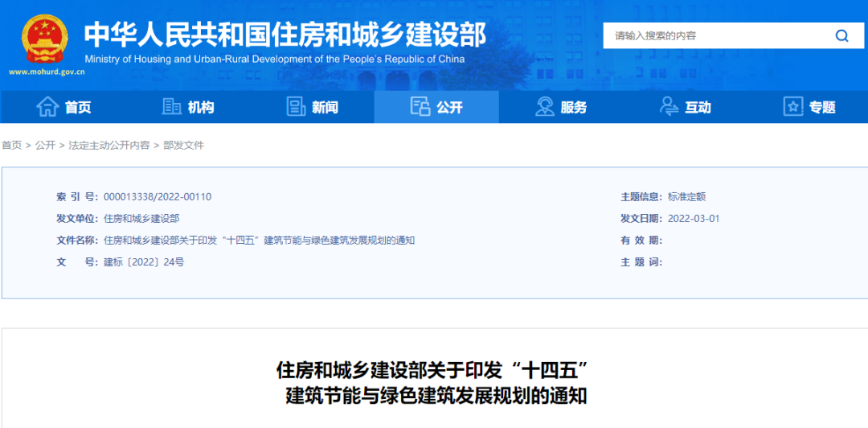Viewport: 868px width, 428px height.
Task: Click the magnifier search icon
Action: (x=841, y=35)
